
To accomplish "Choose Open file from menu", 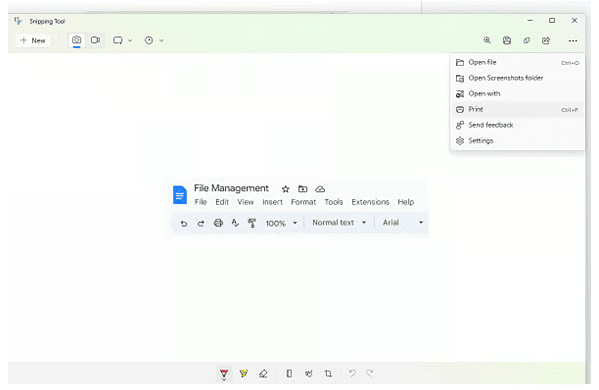I will click(x=517, y=62).
